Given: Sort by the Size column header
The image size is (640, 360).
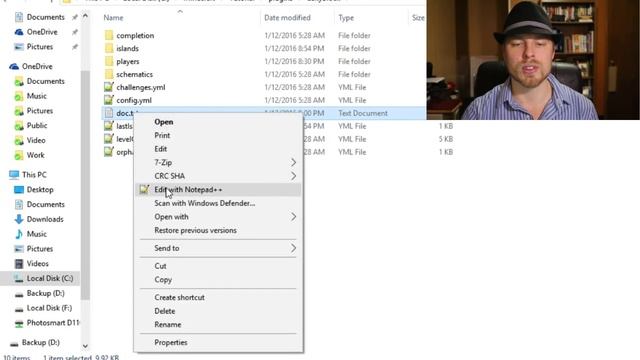Looking at the screenshot, I should click(418, 18).
